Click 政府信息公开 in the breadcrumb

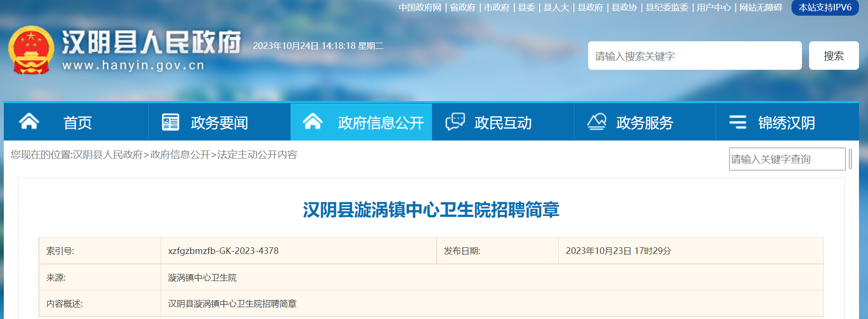180,155
